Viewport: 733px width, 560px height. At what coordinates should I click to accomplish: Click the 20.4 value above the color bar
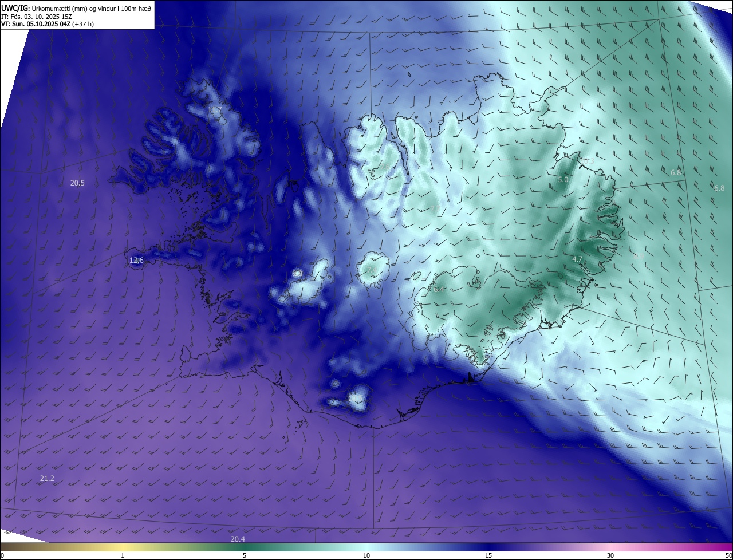(x=238, y=539)
